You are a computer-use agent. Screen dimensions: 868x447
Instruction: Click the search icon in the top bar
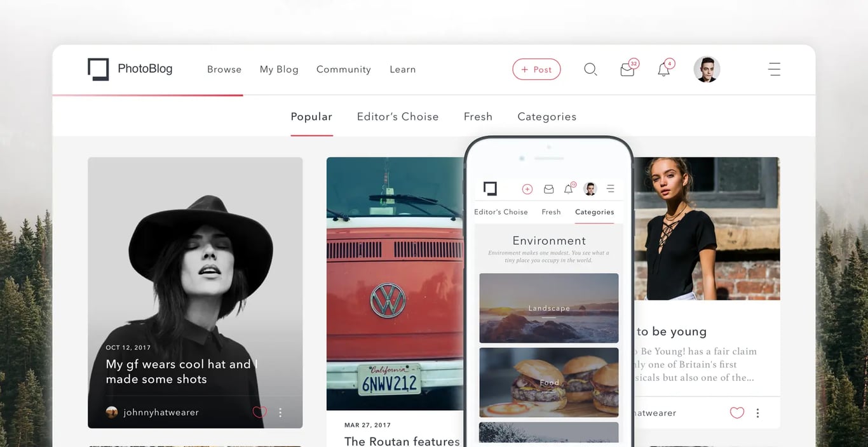(x=590, y=69)
